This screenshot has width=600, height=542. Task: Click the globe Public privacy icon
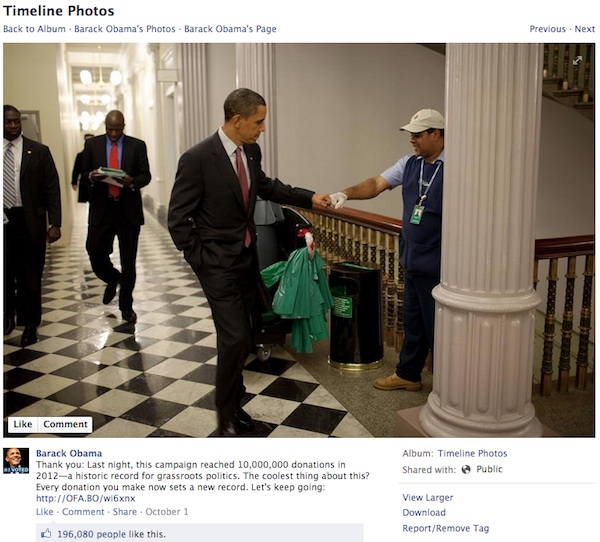[466, 469]
